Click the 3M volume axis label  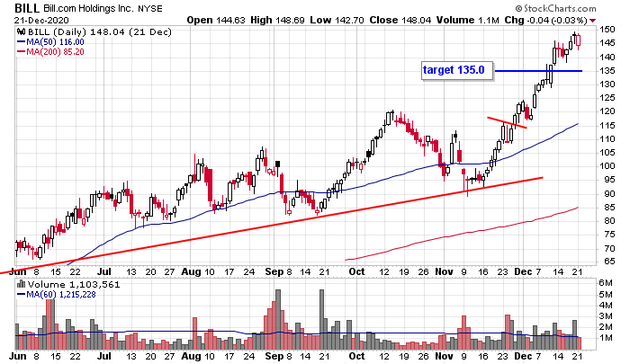tap(606, 316)
